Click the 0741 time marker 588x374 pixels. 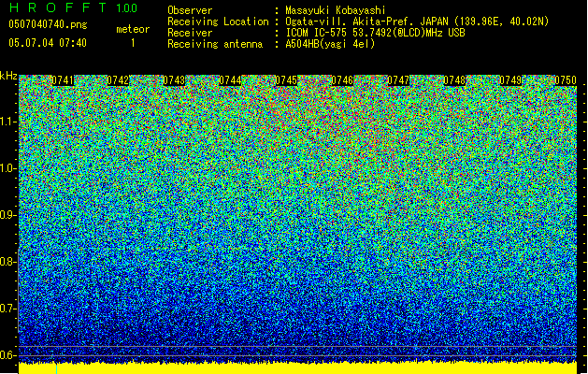(x=63, y=80)
